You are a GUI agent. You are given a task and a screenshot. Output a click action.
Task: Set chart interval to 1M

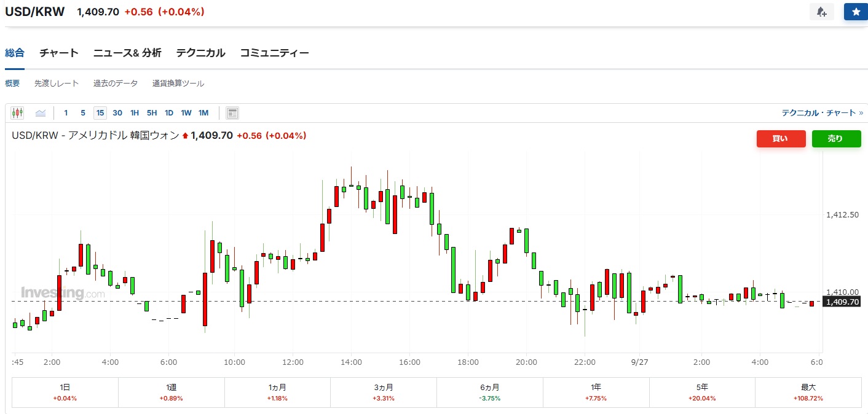pos(203,113)
